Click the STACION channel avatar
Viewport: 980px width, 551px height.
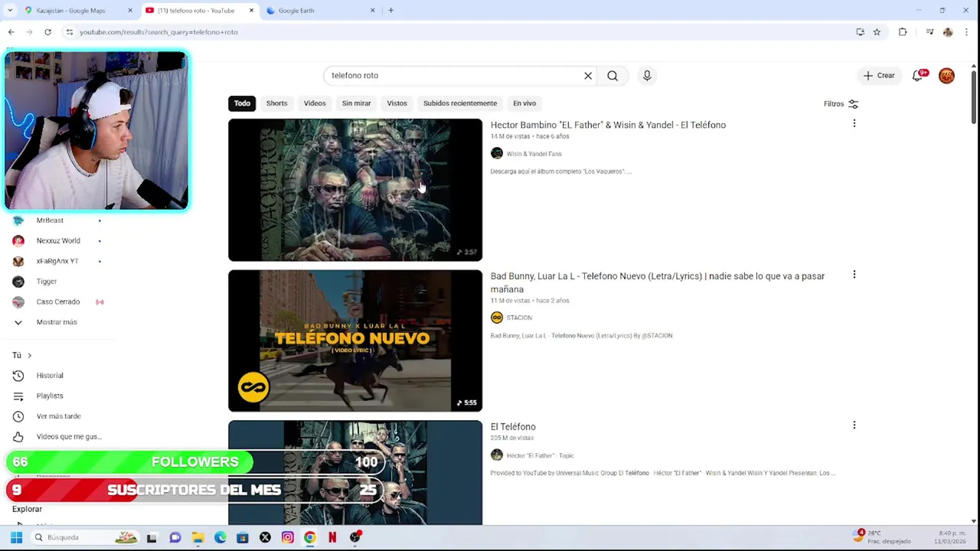pyautogui.click(x=497, y=318)
